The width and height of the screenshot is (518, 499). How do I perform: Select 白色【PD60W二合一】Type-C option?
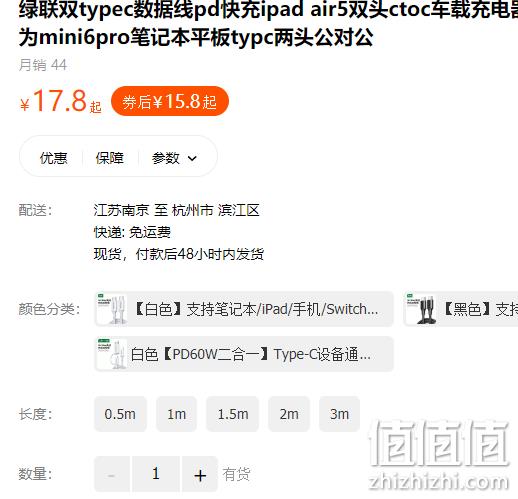pyautogui.click(x=244, y=354)
